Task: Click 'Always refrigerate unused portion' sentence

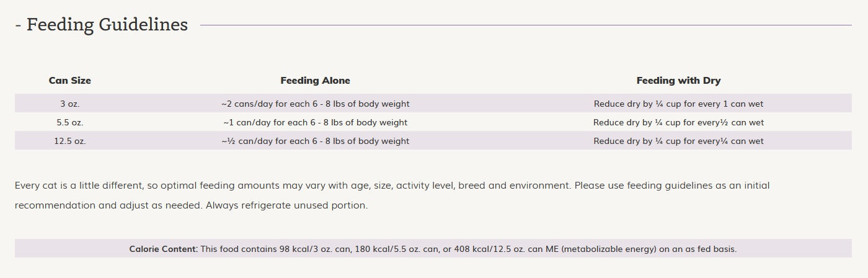Action: point(286,205)
